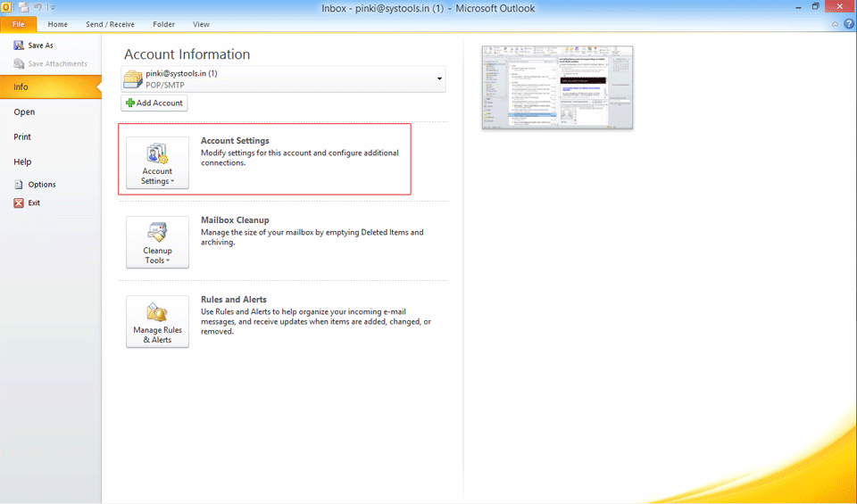Click the mailbox folder icon beside the account name

(x=133, y=79)
